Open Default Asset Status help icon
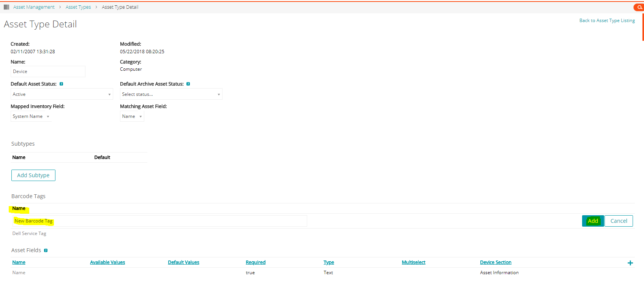The width and height of the screenshot is (644, 289). pos(61,84)
